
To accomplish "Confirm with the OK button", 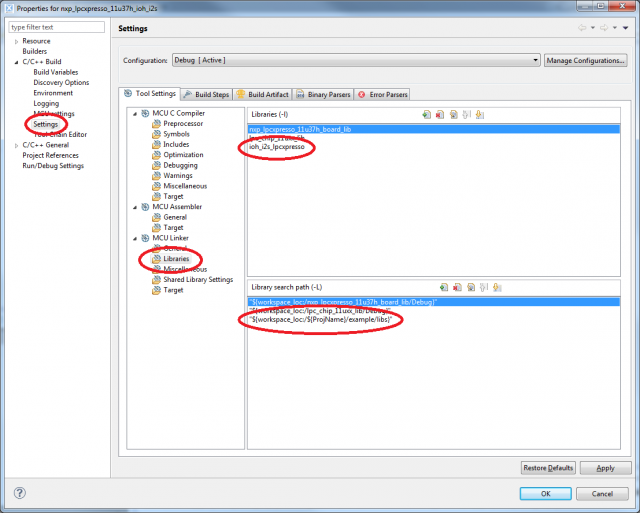I will pos(545,493).
